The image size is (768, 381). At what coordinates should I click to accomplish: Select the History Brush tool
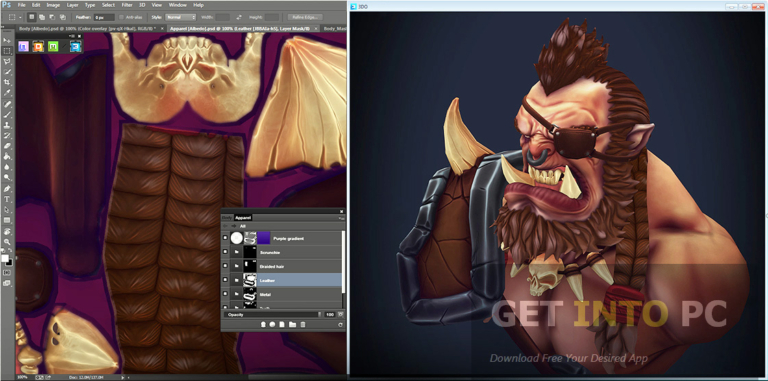click(x=7, y=136)
